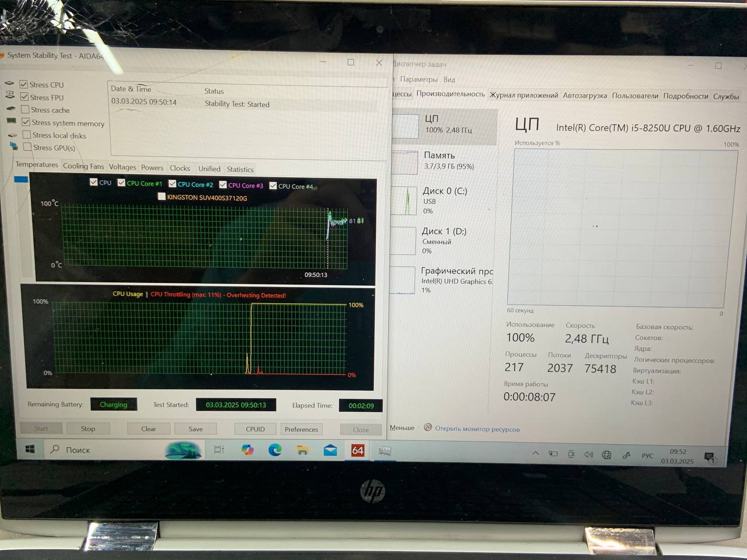
Task: Toggle the CPU temperature graph checkbox
Action: pos(93,182)
